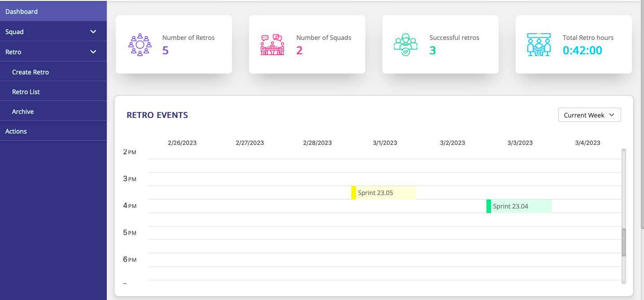644x300 pixels.
Task: Click the Number of Retros people icon
Action: (x=140, y=44)
